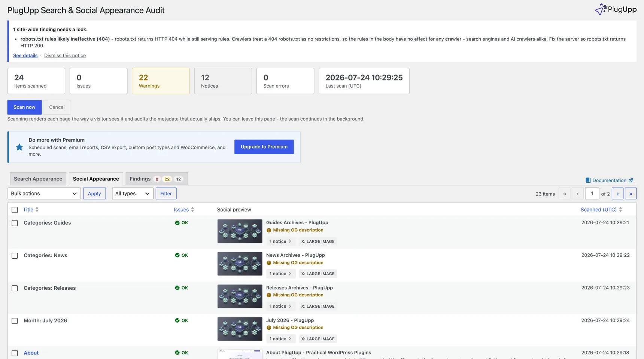Expand the 1 notice chip for Guides Archives
Viewport: 644px width, 359px height.
(281, 241)
